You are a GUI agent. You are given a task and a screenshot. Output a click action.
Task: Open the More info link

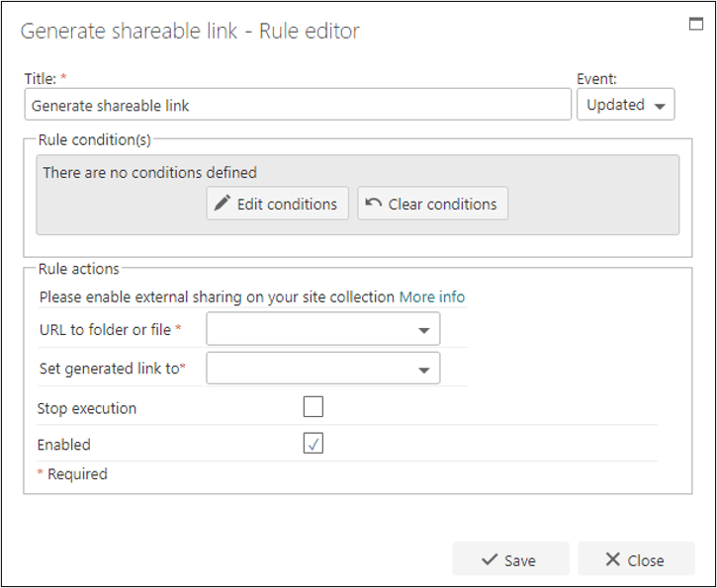point(432,297)
